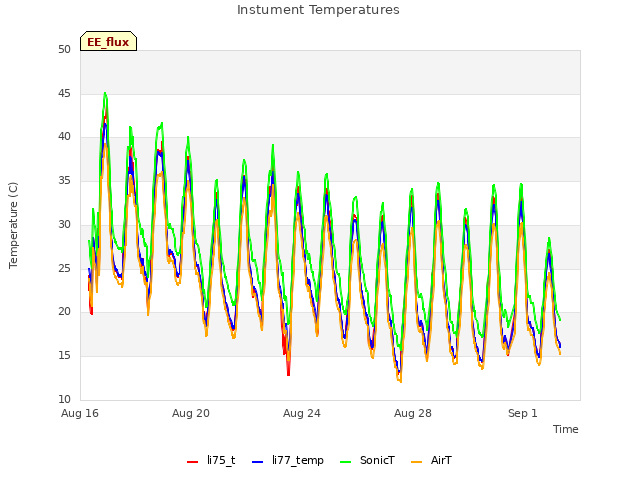
Task: Click the 25 y-axis tick label
Action: click(64, 268)
